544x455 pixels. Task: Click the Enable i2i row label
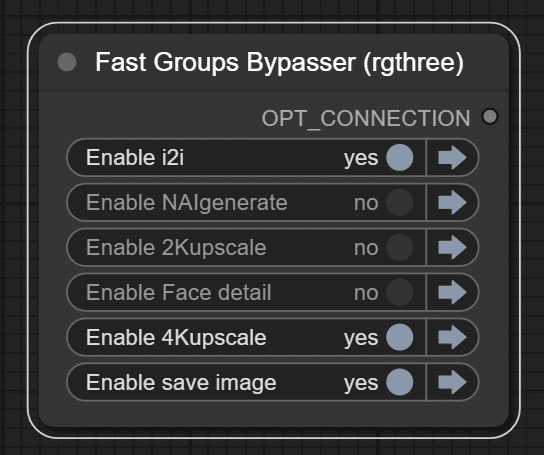pos(135,158)
